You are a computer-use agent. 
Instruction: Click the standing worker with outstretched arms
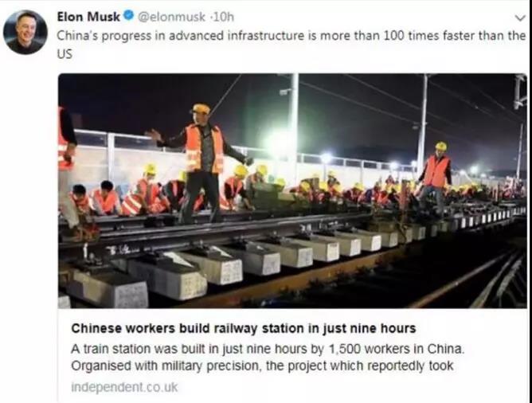(201, 162)
